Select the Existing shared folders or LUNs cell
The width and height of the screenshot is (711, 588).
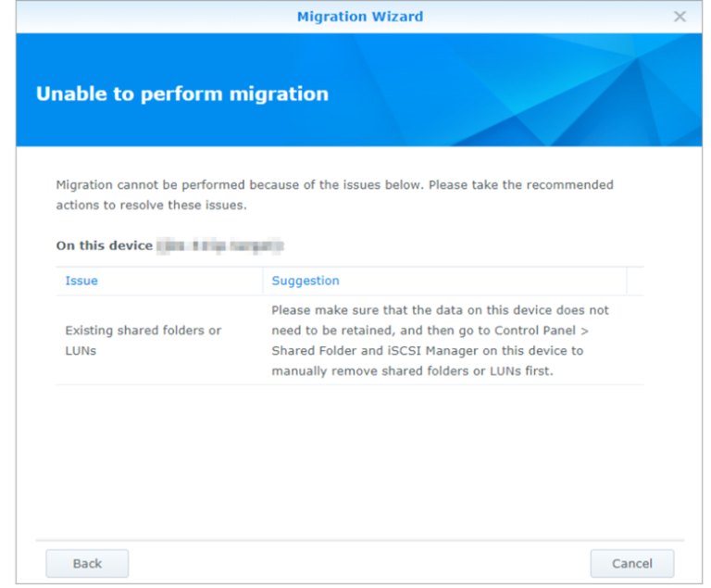click(x=143, y=341)
